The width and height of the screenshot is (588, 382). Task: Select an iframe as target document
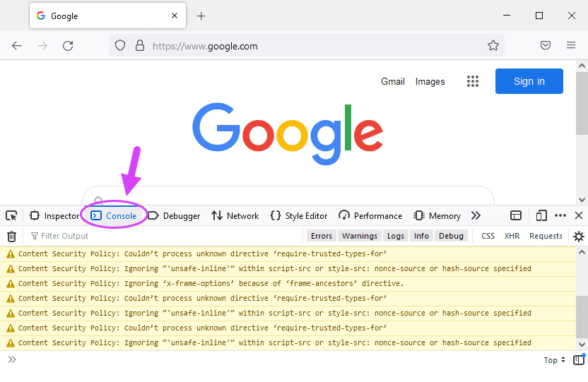click(516, 216)
